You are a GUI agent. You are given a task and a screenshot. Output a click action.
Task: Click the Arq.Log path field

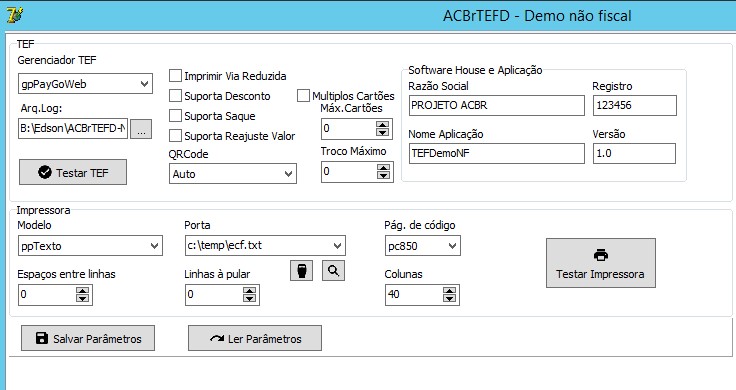pos(73,129)
